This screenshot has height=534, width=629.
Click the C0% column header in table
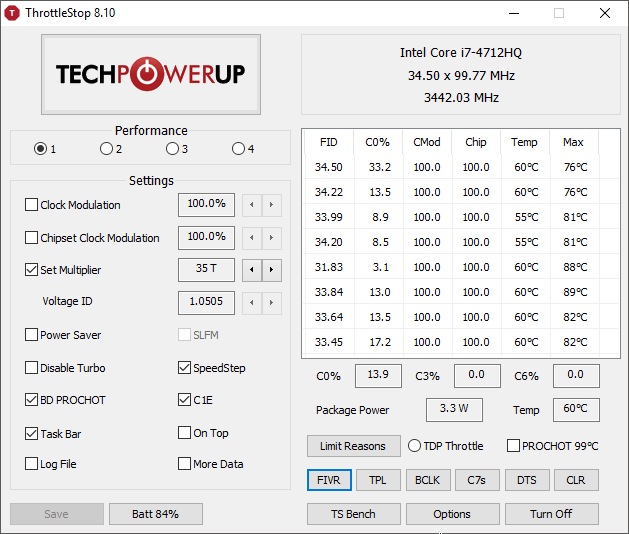coord(378,142)
